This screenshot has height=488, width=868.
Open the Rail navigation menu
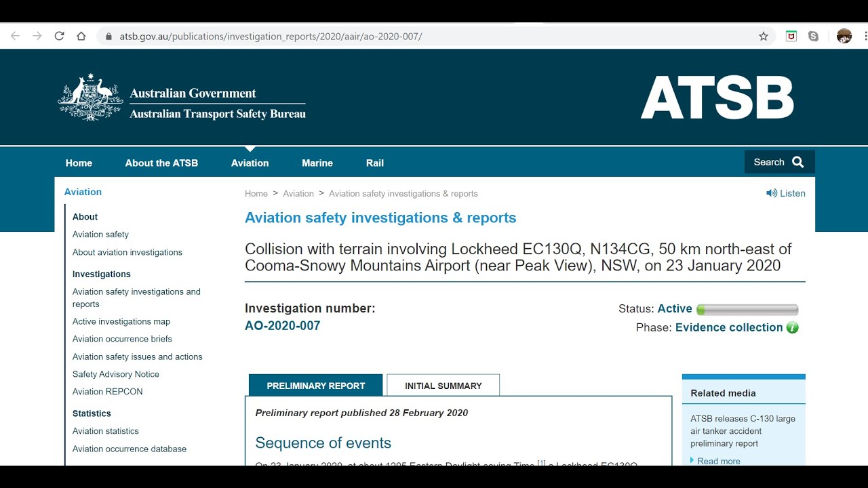pos(375,163)
